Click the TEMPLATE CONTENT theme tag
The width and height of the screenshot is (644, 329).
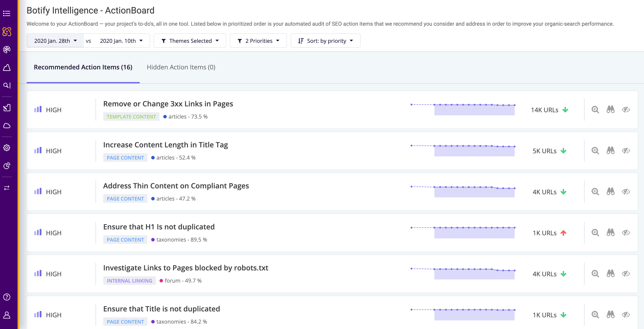pos(131,117)
